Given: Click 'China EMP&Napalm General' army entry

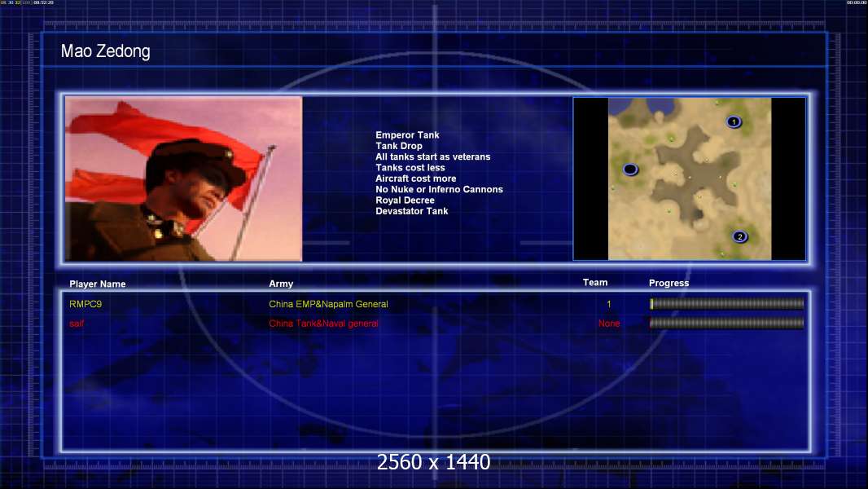Looking at the screenshot, I should point(328,304).
